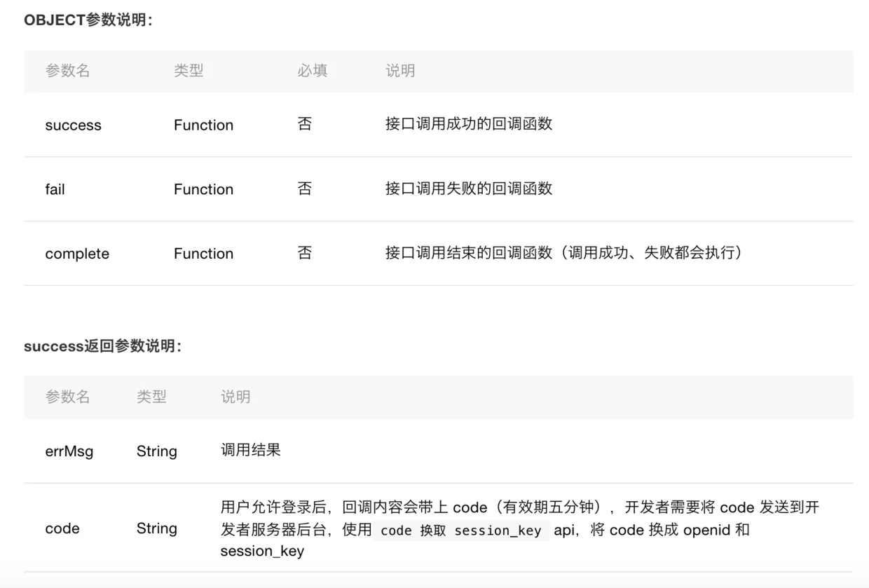Click 'Function' in the success row
The image size is (869, 588).
(x=203, y=125)
